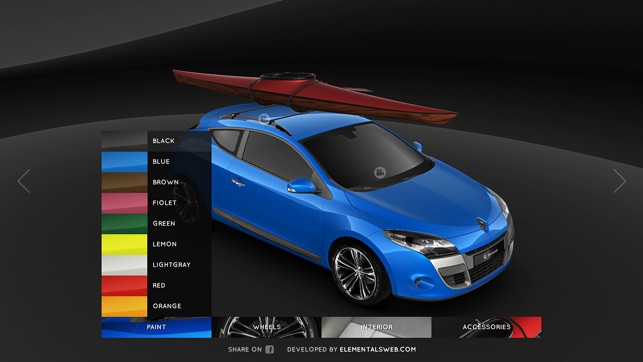Viewport: 643px width, 362px height.
Task: Click the "FIOLET" color label
Action: 164,203
